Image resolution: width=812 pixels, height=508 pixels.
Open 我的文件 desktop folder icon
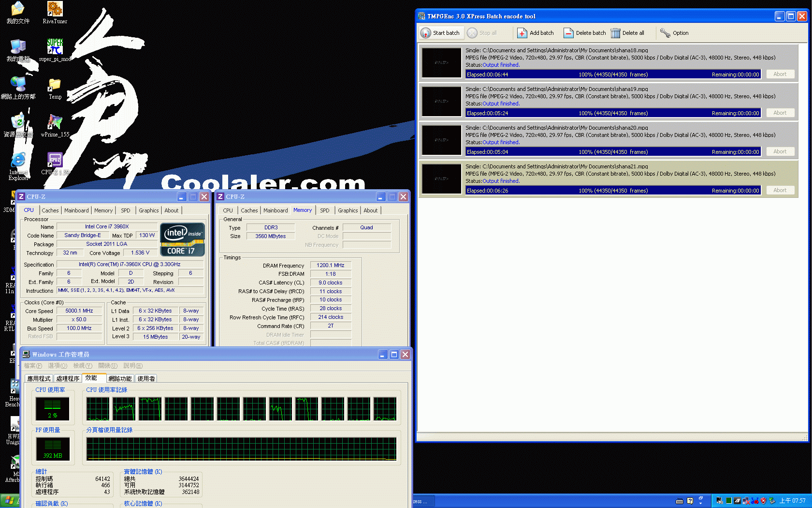tap(18, 12)
